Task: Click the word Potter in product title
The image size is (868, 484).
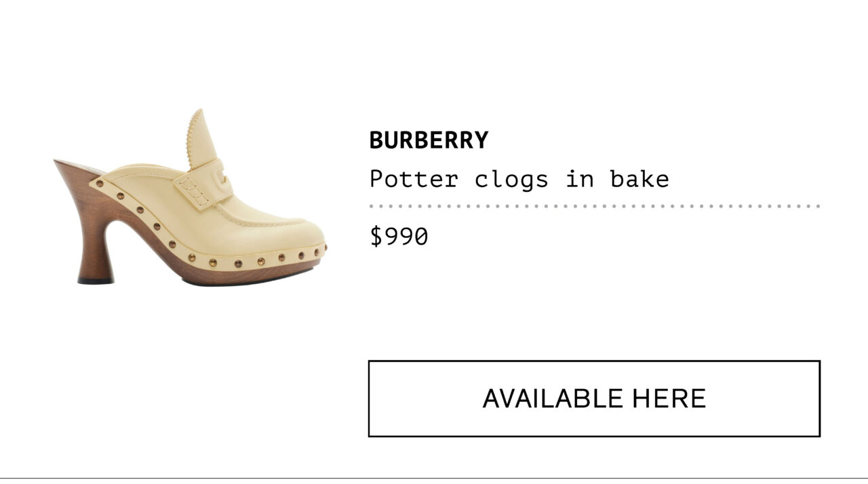Action: coord(414,180)
